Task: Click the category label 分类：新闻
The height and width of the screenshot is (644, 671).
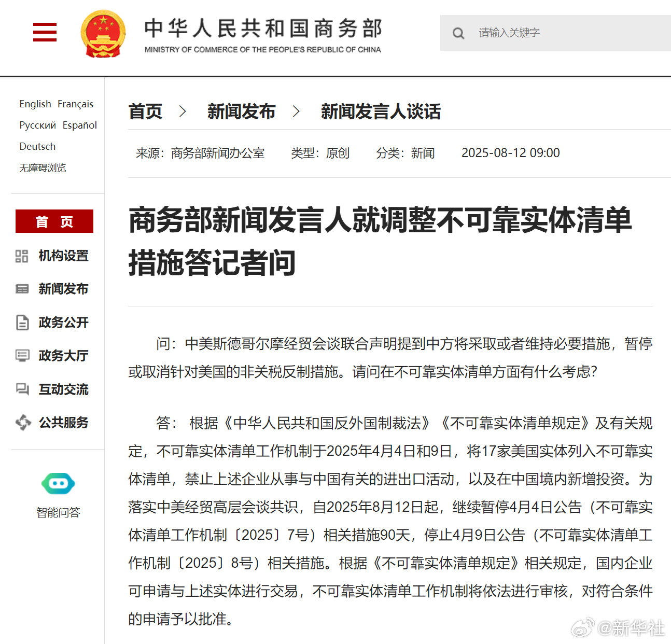Action: tap(406, 153)
